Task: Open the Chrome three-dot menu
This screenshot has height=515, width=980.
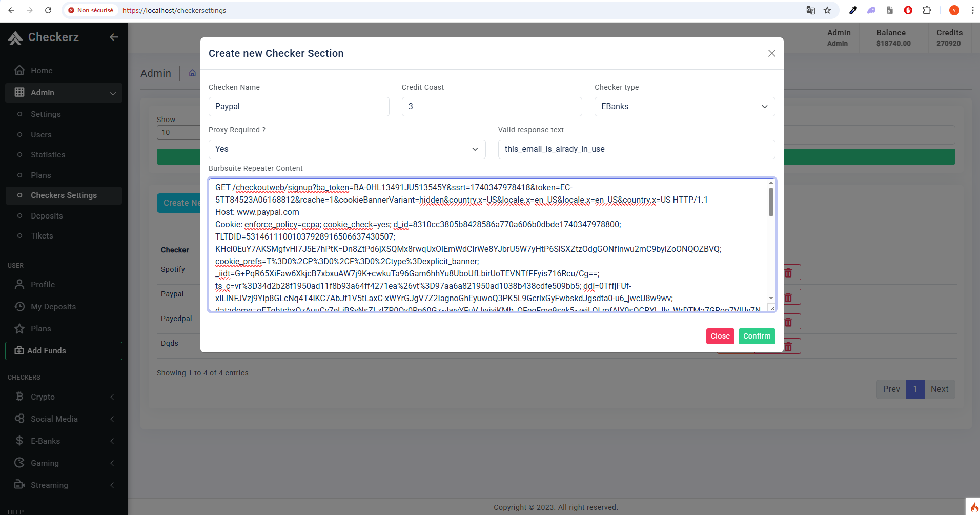Action: click(972, 10)
